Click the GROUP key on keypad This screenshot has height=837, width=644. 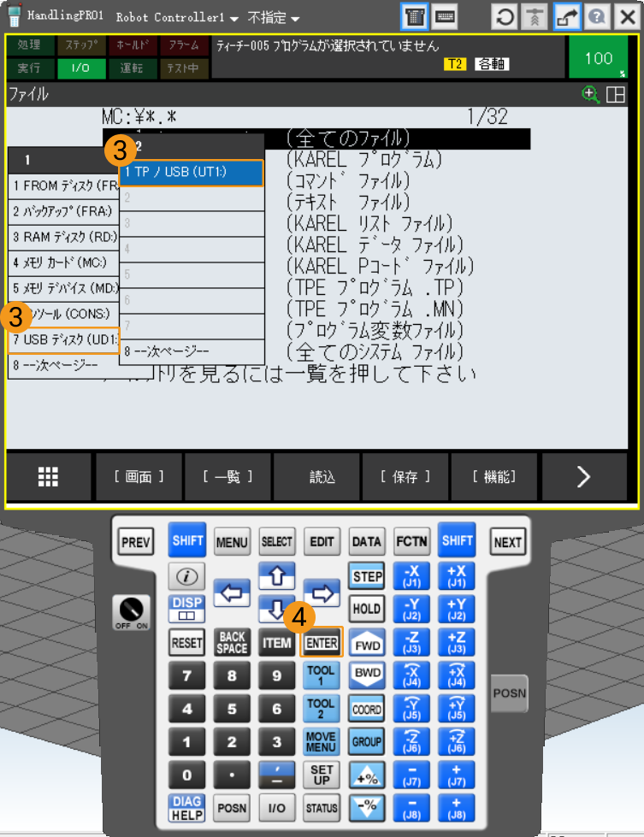pos(366,741)
